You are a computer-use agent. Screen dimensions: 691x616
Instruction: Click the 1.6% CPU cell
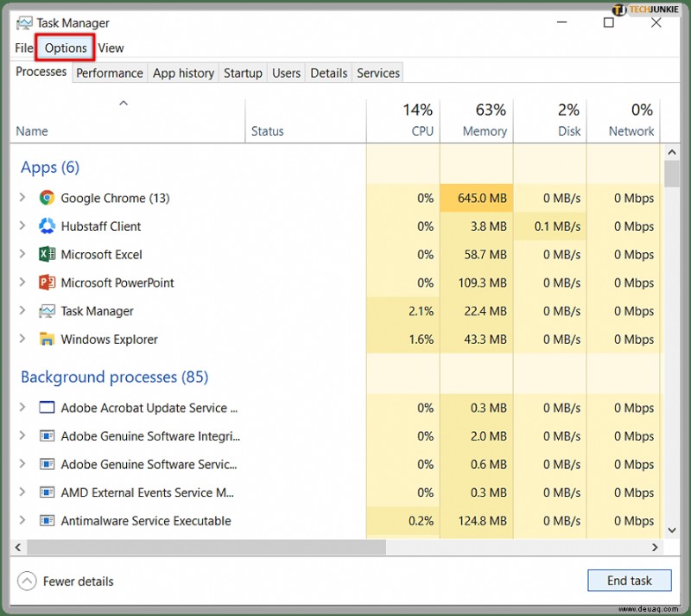pyautogui.click(x=403, y=339)
